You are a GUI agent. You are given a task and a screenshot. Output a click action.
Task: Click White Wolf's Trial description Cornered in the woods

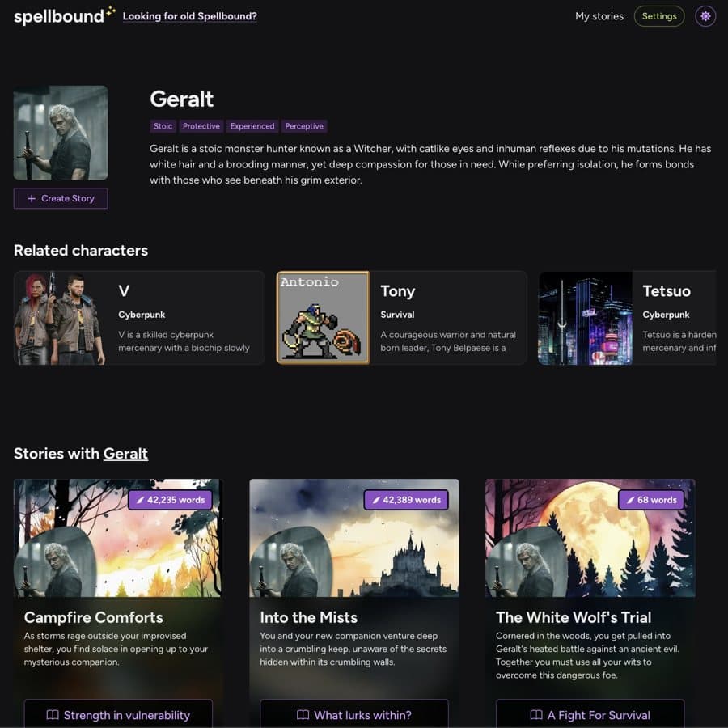pos(587,655)
